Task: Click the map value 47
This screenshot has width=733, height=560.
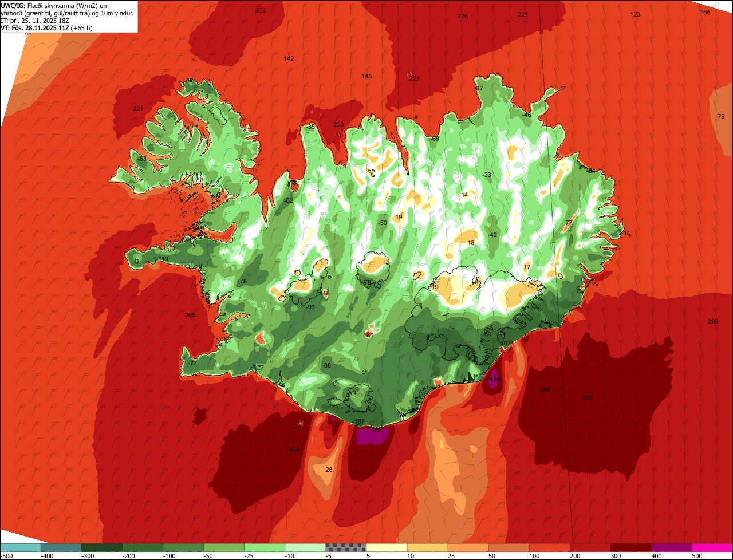Action: click(479, 88)
